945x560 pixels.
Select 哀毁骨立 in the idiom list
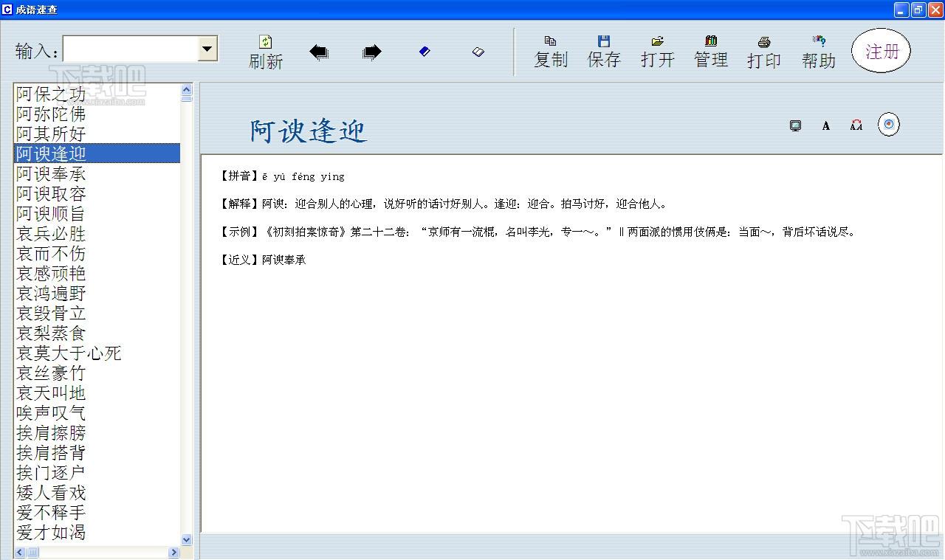tap(97, 313)
